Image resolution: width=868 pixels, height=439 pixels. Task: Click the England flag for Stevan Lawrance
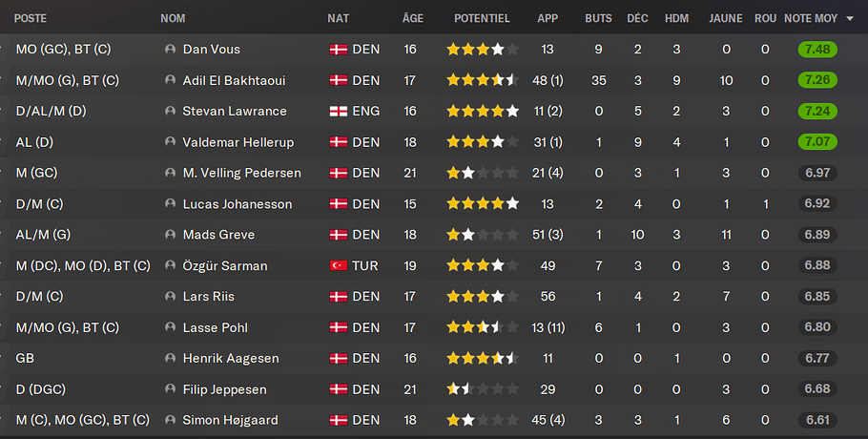click(x=338, y=112)
